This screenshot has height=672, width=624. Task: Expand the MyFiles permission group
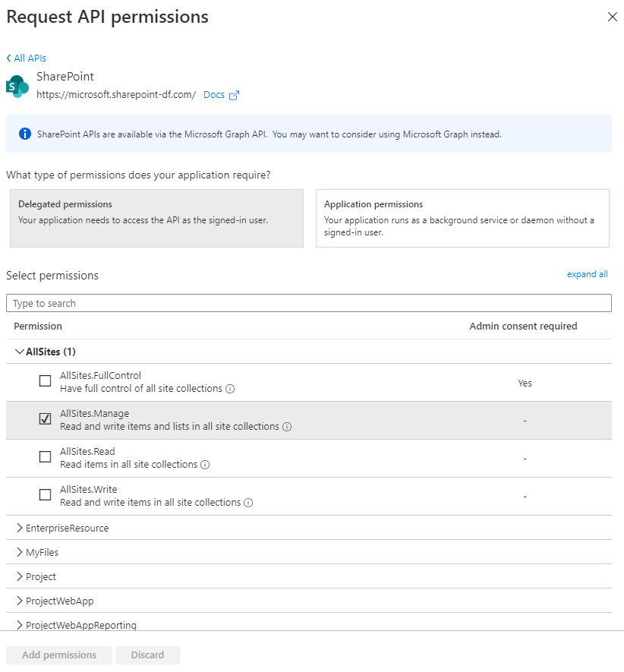[20, 552]
